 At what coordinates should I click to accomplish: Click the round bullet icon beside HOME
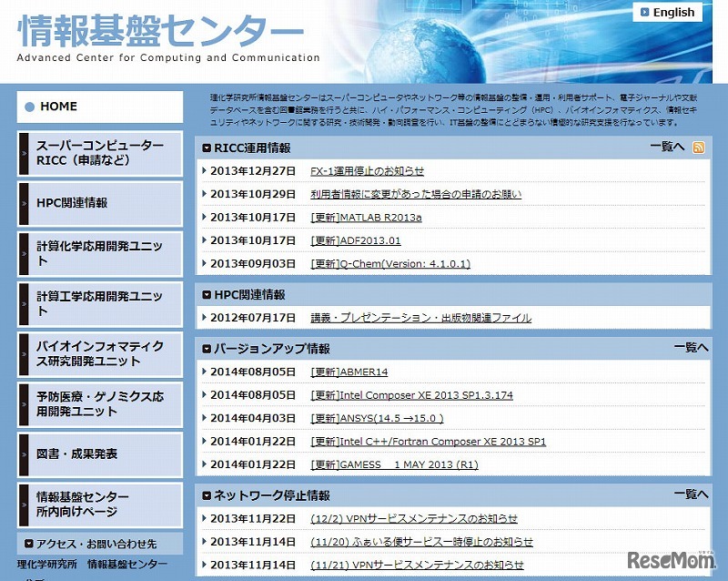pyautogui.click(x=30, y=107)
